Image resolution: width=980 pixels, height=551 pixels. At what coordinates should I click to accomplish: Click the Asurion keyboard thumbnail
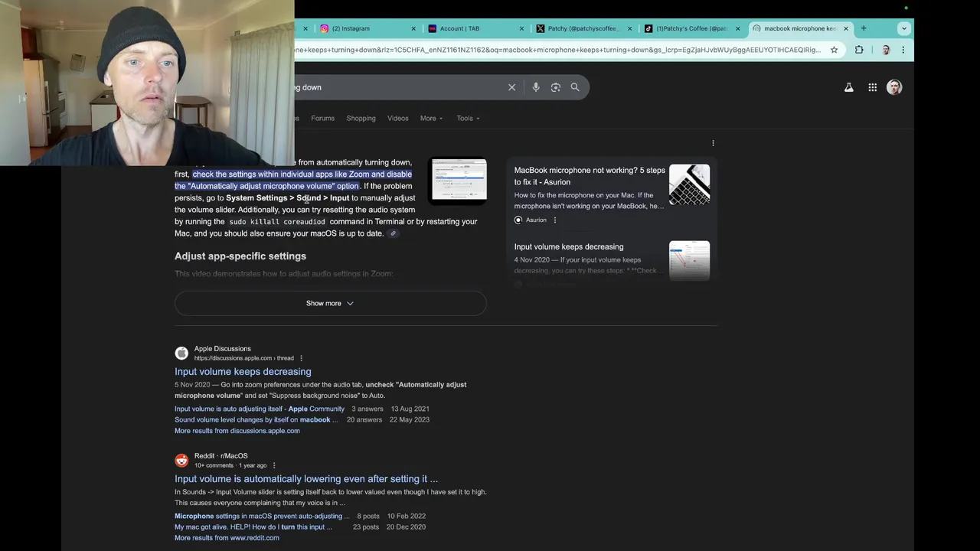pyautogui.click(x=689, y=184)
